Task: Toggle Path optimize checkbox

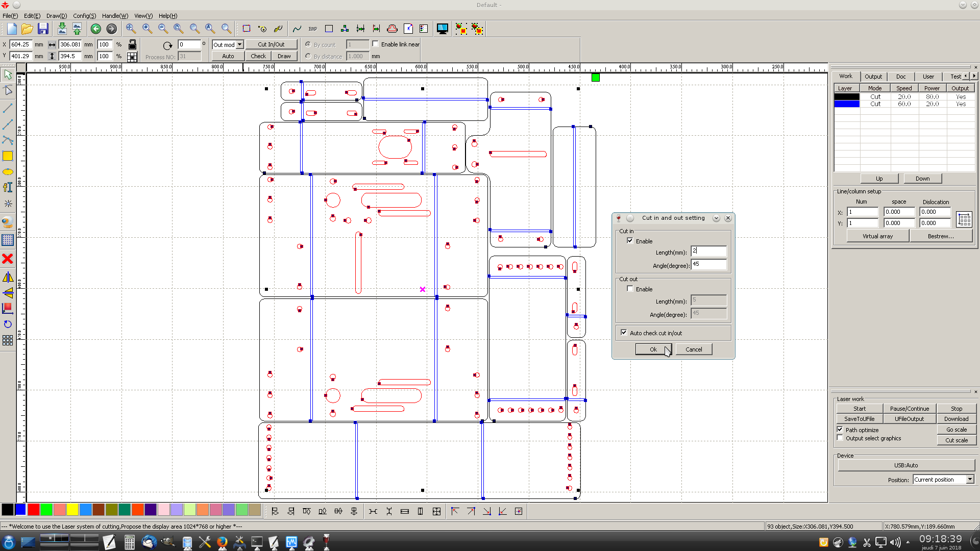Action: [840, 430]
